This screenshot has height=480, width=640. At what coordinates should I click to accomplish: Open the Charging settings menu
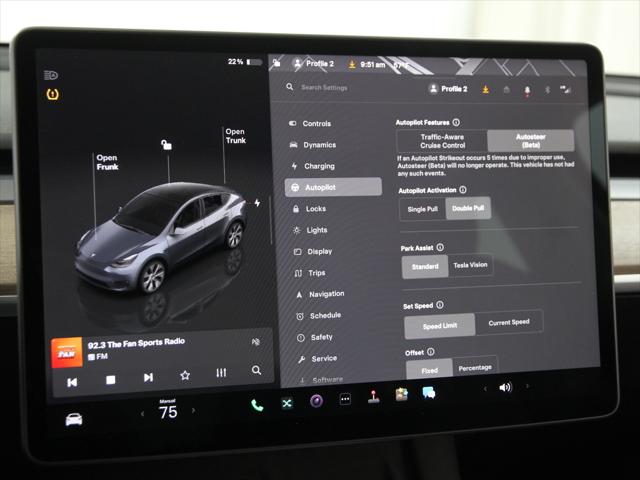pos(313,166)
